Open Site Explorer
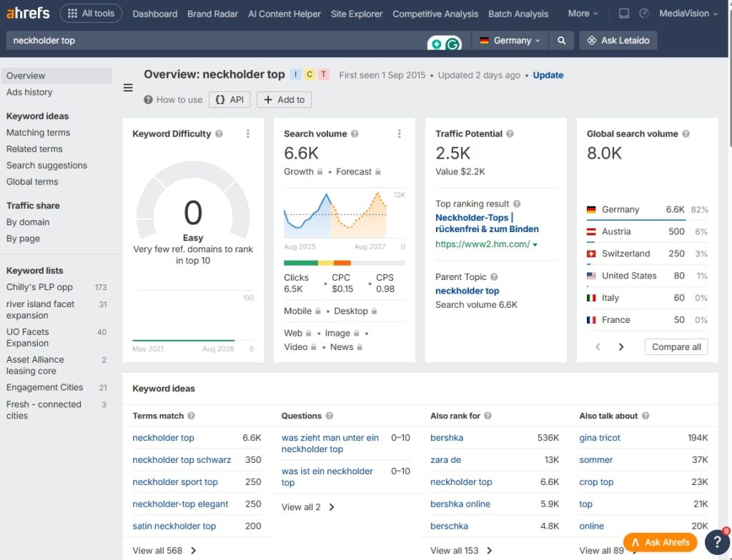Viewport: 732px width, 560px height. [x=357, y=14]
